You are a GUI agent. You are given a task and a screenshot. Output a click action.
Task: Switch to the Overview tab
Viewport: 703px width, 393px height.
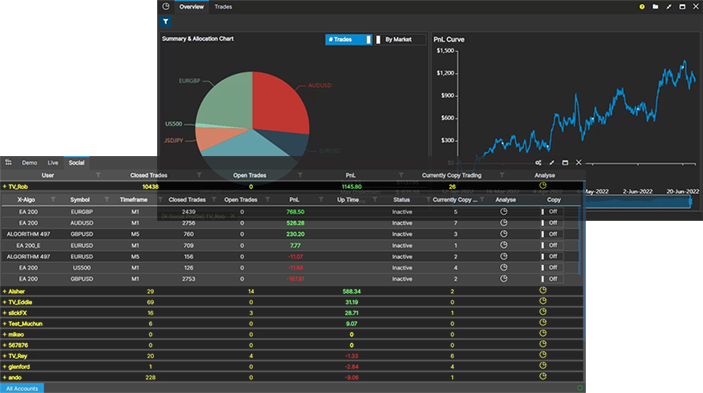[191, 7]
